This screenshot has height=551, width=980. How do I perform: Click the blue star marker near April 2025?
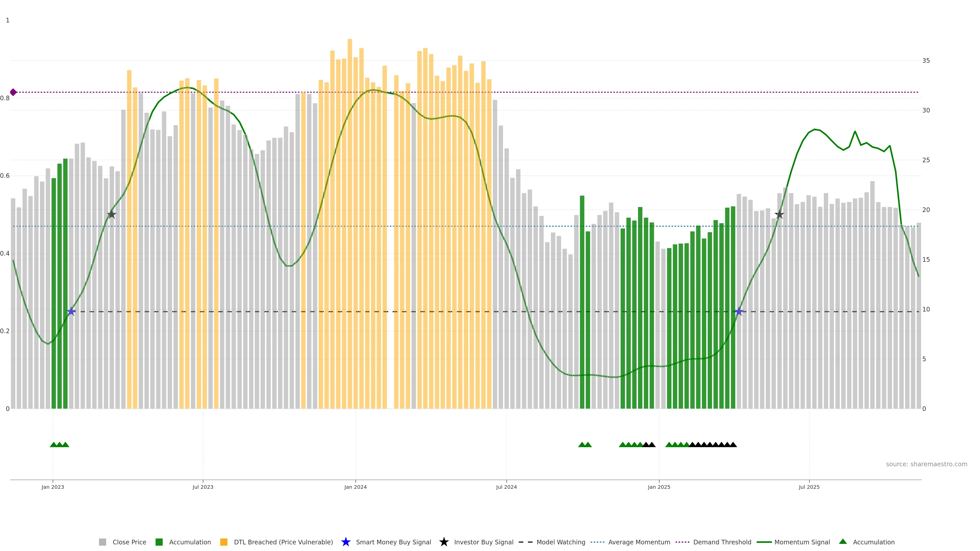coord(739,311)
